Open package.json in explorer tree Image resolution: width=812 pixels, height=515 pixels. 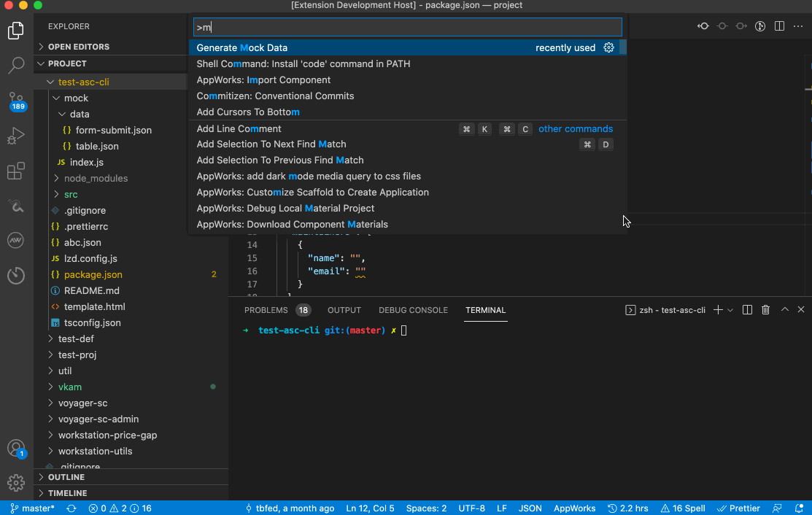coord(93,274)
